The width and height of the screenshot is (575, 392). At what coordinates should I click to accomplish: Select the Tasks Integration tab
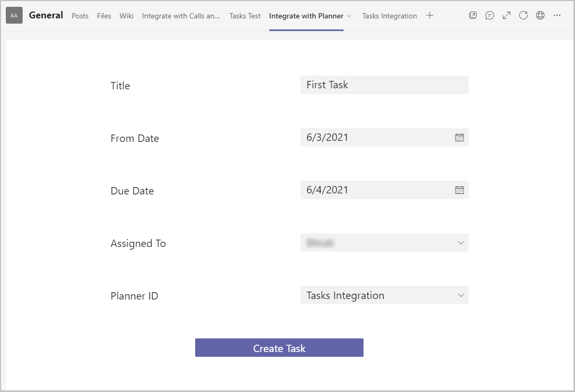click(x=389, y=16)
